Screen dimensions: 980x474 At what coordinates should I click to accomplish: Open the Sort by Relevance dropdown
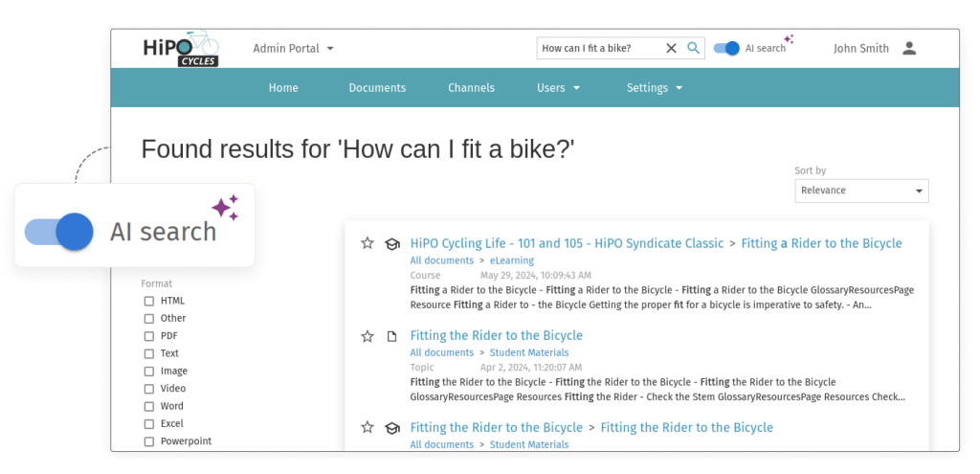pyautogui.click(x=861, y=191)
